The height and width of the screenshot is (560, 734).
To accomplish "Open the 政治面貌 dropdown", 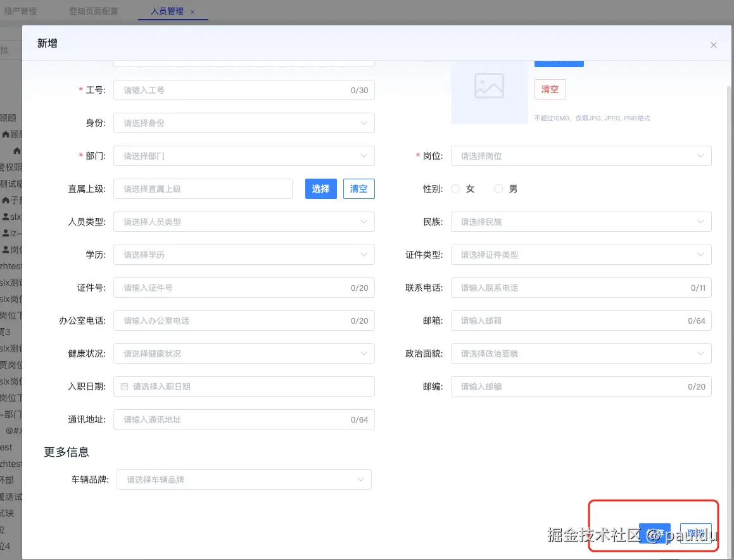I will 581,353.
